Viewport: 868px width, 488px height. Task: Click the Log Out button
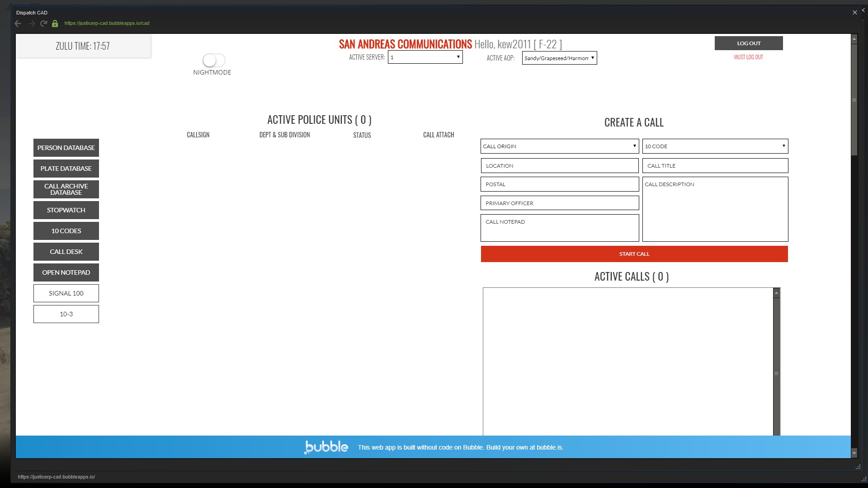tap(748, 43)
